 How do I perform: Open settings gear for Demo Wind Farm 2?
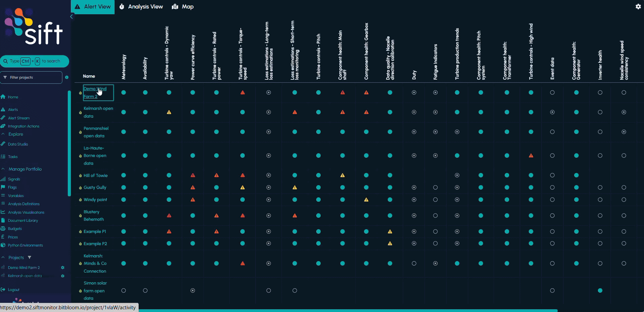point(63,268)
